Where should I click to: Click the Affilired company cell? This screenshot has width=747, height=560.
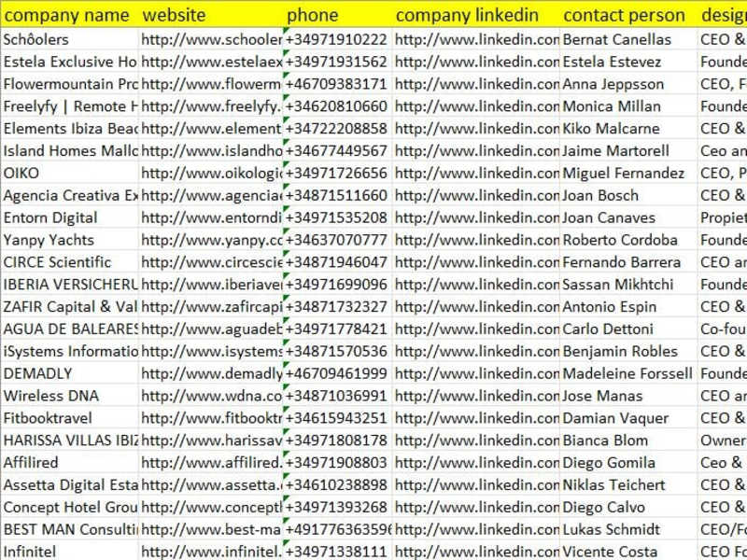point(69,462)
